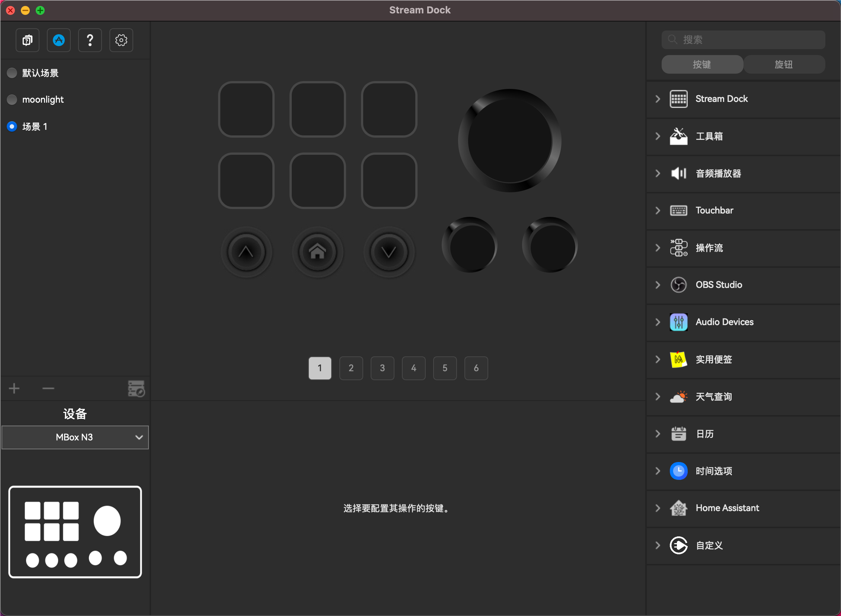The height and width of the screenshot is (616, 841).
Task: Click the search magnifier icon
Action: 672,39
